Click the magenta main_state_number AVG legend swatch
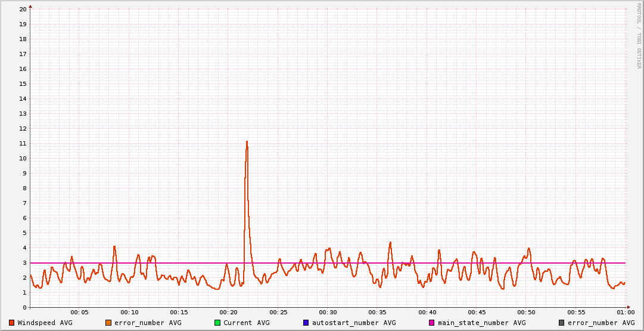This screenshot has width=644, height=331. point(432,323)
